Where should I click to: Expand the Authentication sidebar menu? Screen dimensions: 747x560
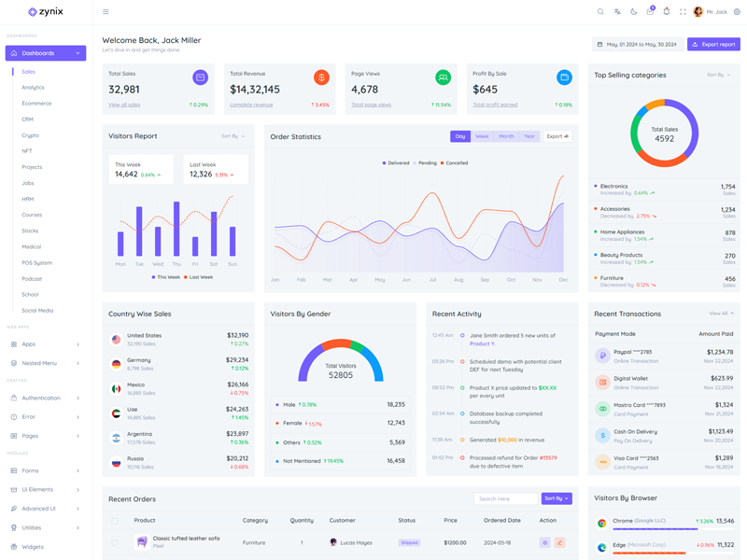(x=45, y=398)
